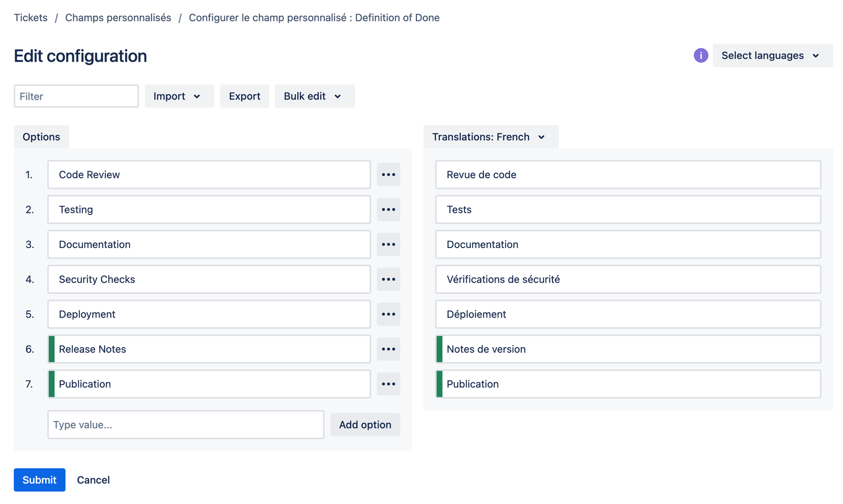This screenshot has width=843, height=504.
Task: Open more actions for Testing option
Action: (x=388, y=209)
